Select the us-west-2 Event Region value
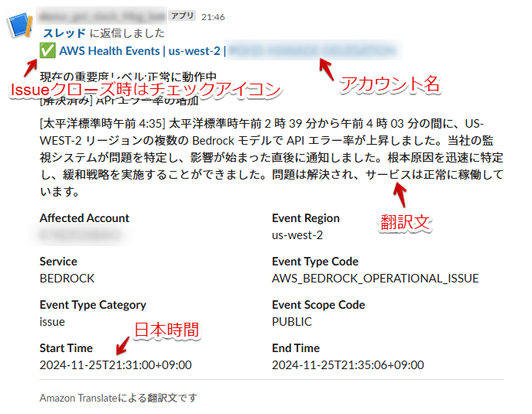Screen dimensions: 532x414 click(297, 235)
